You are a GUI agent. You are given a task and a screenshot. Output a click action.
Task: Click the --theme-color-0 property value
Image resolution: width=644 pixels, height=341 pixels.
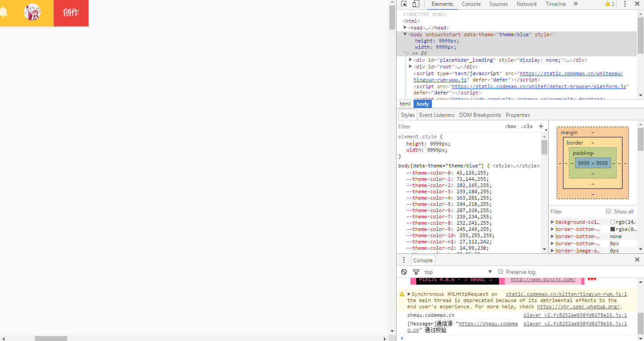point(473,173)
